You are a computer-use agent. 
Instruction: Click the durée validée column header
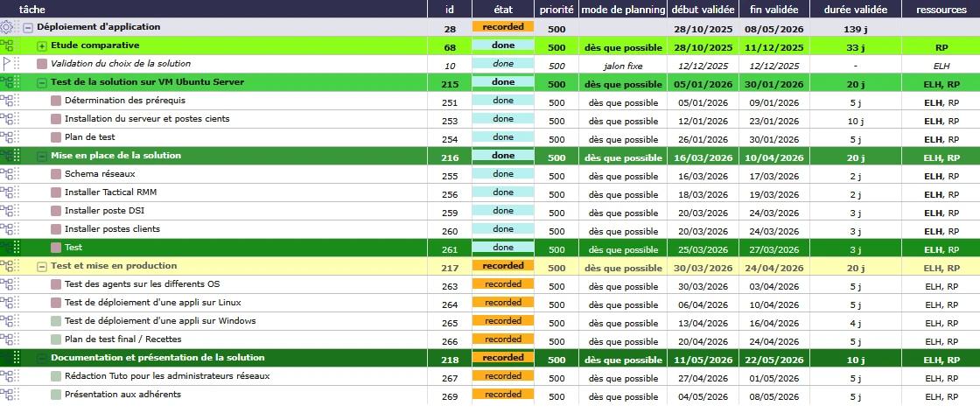point(855,10)
